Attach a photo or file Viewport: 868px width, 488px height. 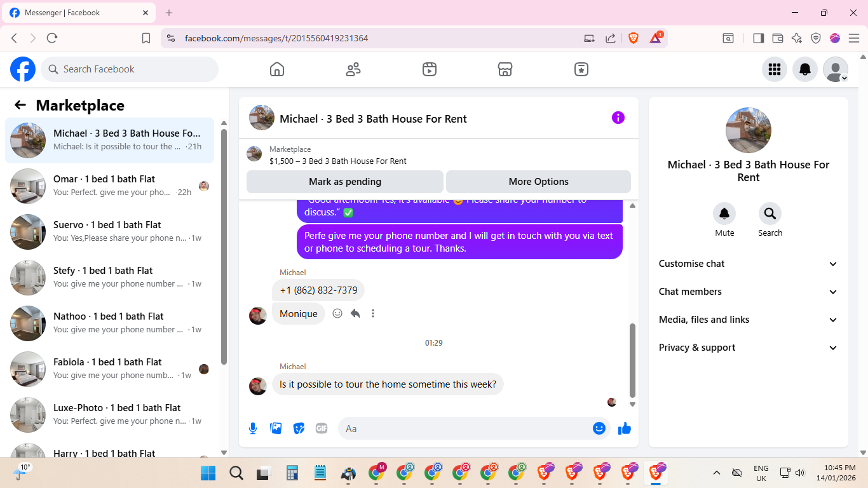(276, 428)
